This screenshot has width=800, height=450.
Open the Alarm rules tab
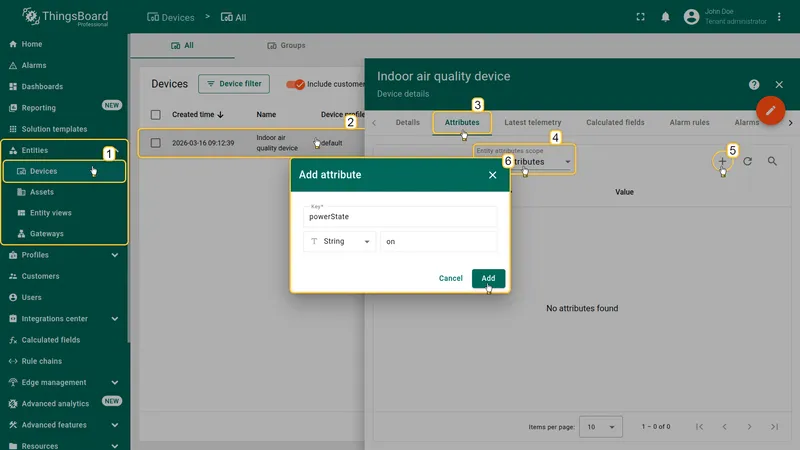pos(689,122)
